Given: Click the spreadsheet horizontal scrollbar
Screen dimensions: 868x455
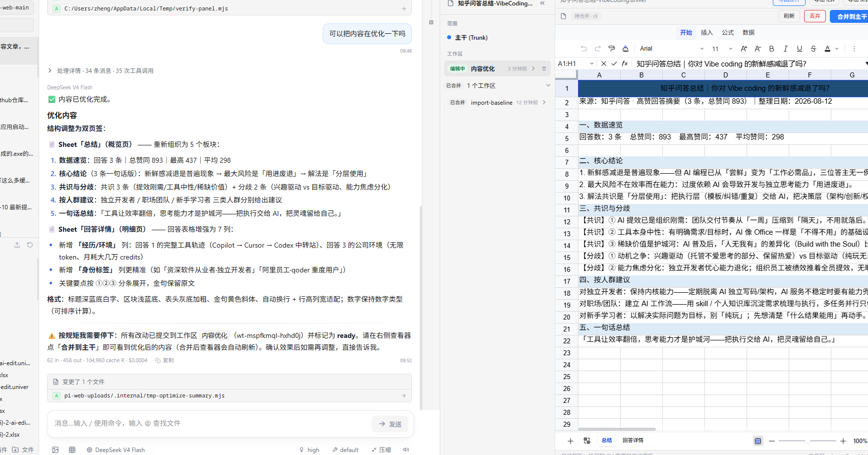Looking at the screenshot, I should pyautogui.click(x=617, y=429).
